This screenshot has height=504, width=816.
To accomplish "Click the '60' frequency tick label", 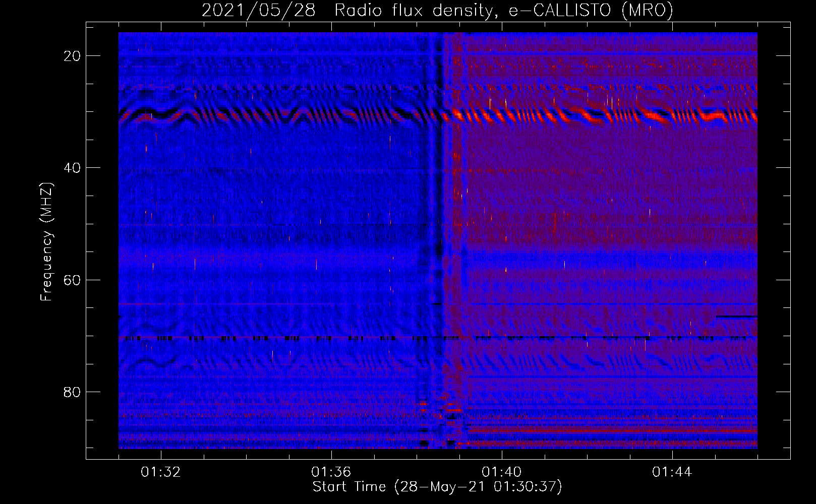I will coord(72,280).
